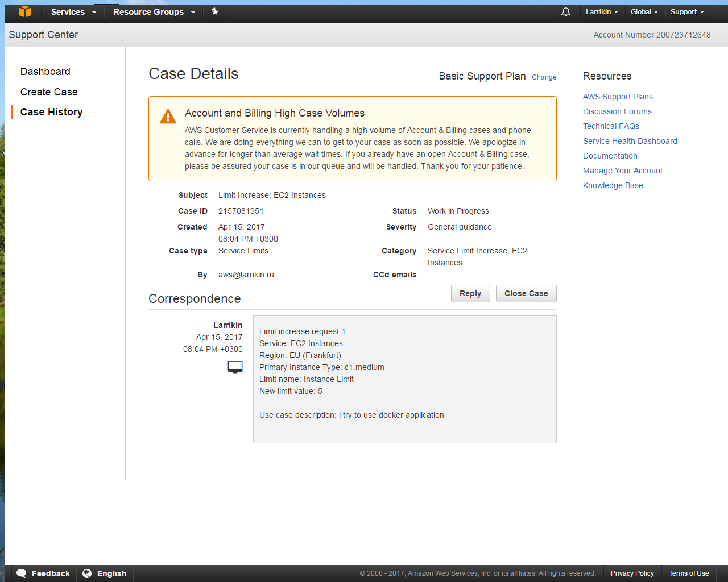Click the Close Case button

click(526, 293)
